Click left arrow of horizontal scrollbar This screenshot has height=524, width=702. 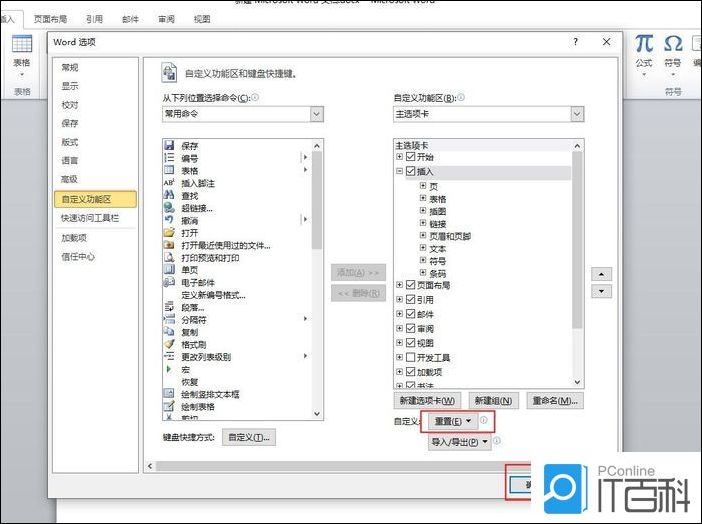click(150, 466)
